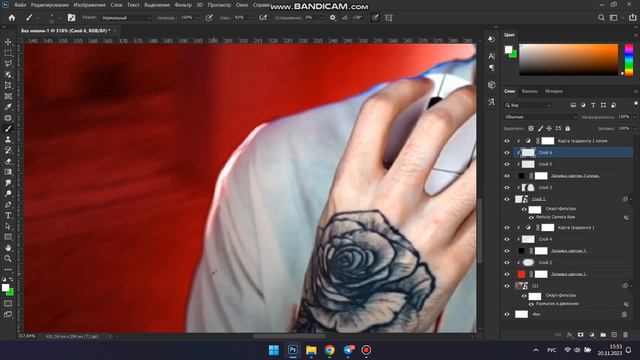640x360 pixels.
Task: Open the Paragraph panel icon
Action: click(x=491, y=68)
